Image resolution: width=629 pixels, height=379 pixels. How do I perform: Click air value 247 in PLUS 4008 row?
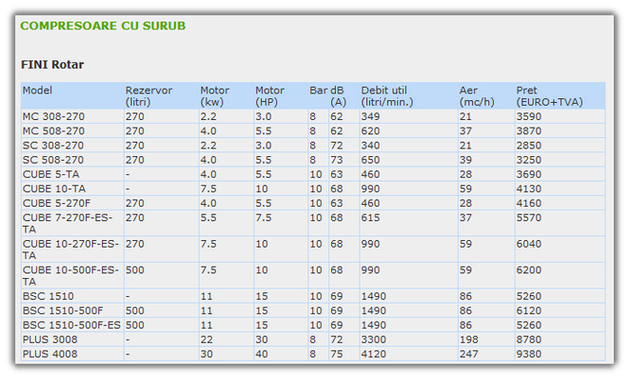pyautogui.click(x=469, y=354)
